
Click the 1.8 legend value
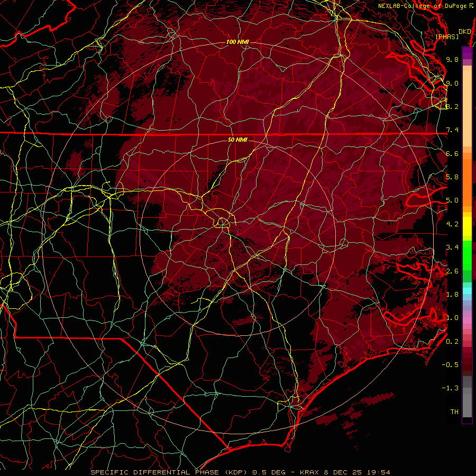452,295
